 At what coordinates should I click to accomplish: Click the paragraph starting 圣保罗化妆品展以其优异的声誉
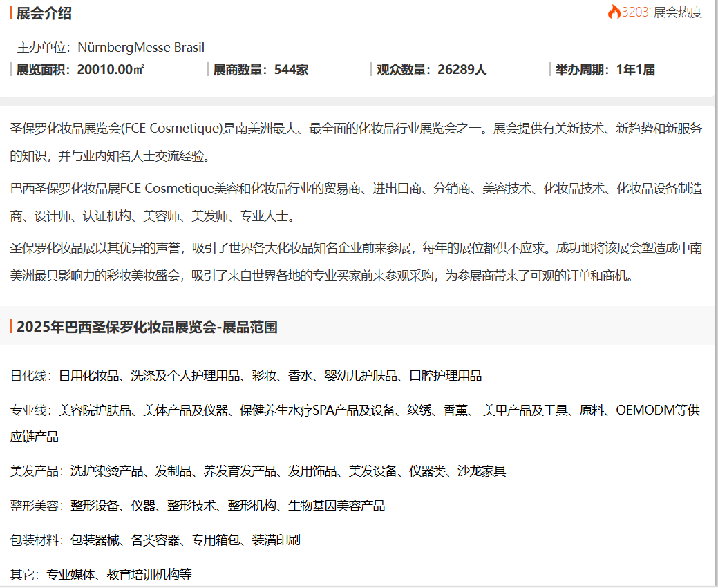coord(357,261)
